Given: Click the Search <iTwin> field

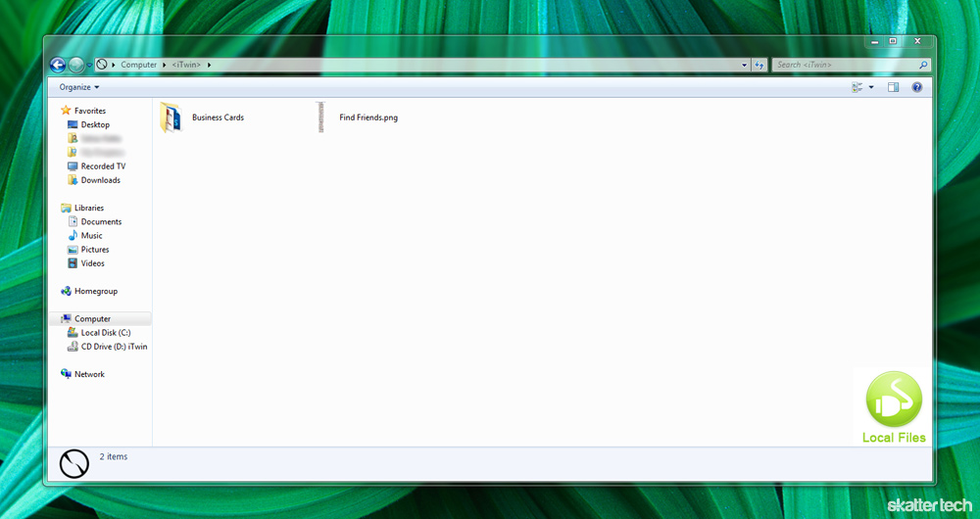Looking at the screenshot, I should [x=851, y=65].
